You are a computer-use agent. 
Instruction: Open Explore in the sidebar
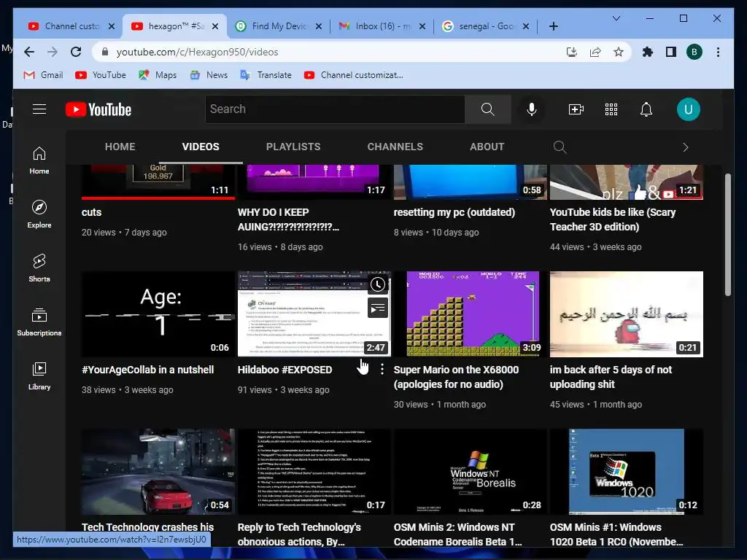tap(39, 214)
